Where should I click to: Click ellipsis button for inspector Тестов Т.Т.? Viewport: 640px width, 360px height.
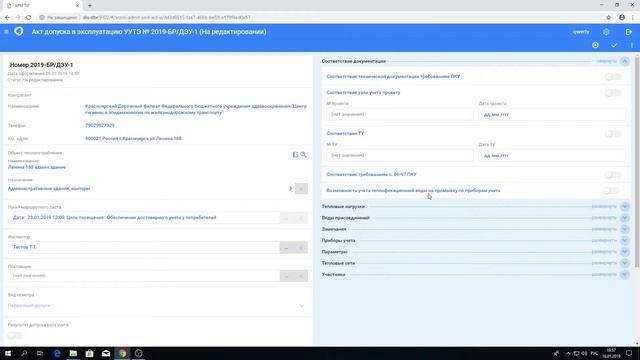click(x=287, y=248)
